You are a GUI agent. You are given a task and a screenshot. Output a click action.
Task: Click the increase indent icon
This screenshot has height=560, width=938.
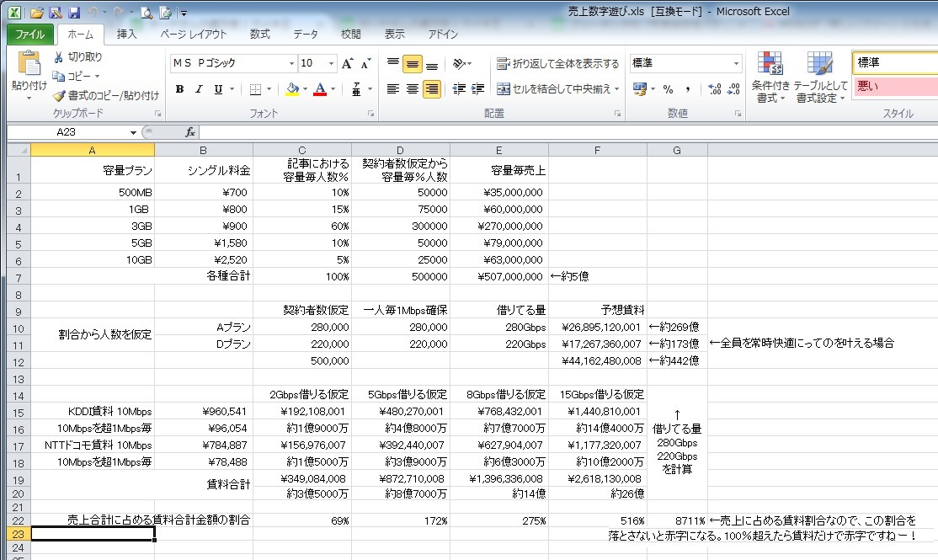pyautogui.click(x=477, y=89)
